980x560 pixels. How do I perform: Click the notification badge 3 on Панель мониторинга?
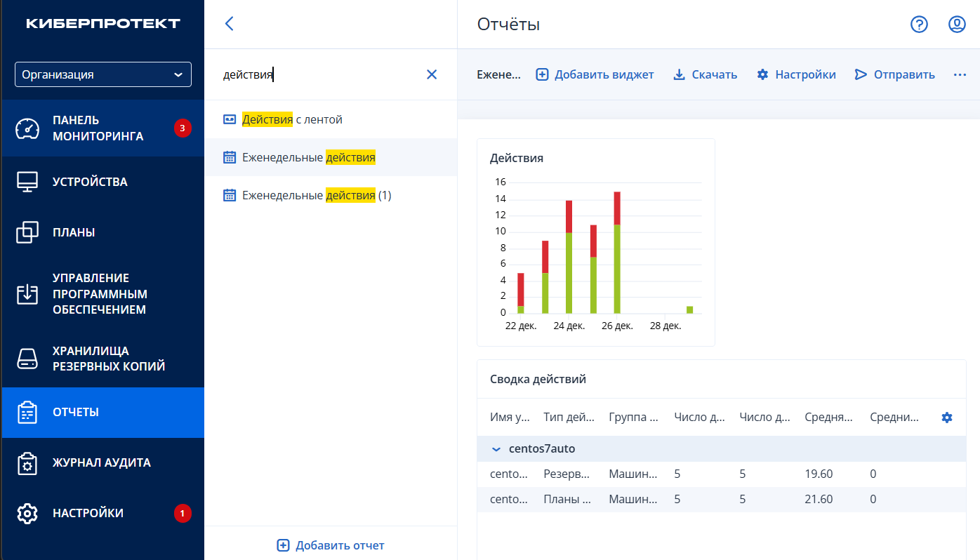point(183,128)
